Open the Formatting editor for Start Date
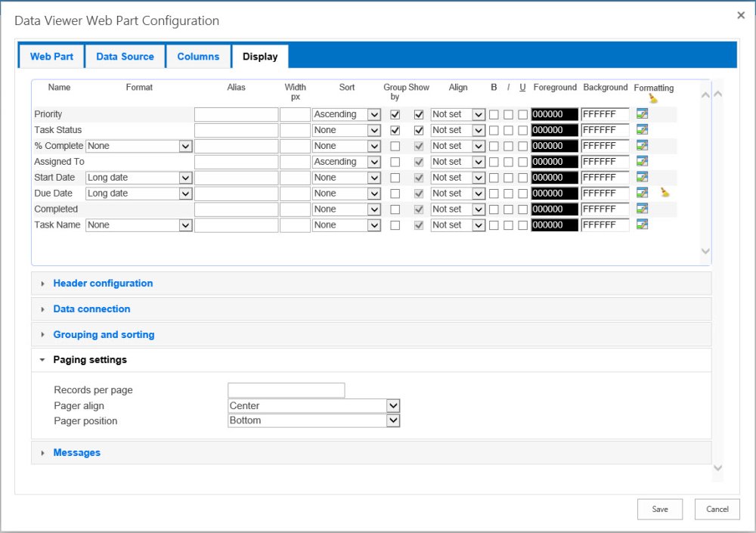Viewport: 756px width, 533px height. tap(642, 177)
